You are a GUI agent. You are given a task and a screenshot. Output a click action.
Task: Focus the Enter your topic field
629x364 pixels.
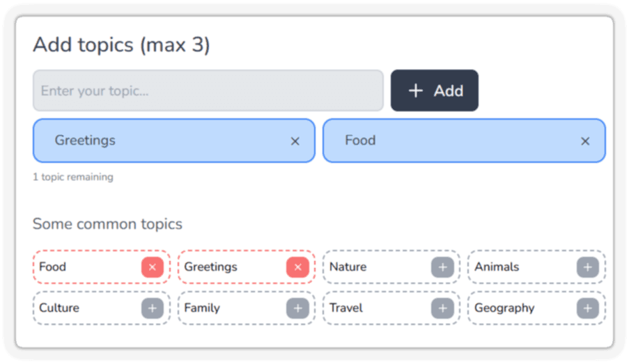pos(208,90)
